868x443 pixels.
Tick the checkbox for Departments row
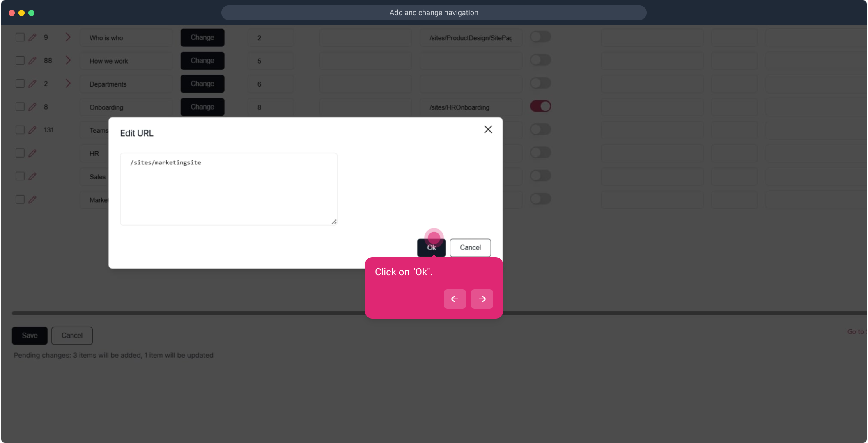click(x=20, y=84)
